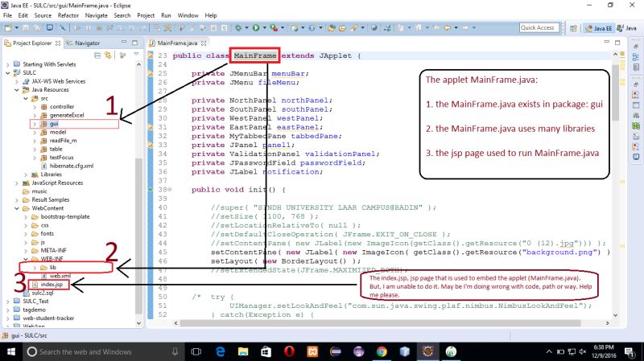Viewport: 644px width, 361px height.
Task: Collapse the WebContent folder
Action: (x=17, y=208)
